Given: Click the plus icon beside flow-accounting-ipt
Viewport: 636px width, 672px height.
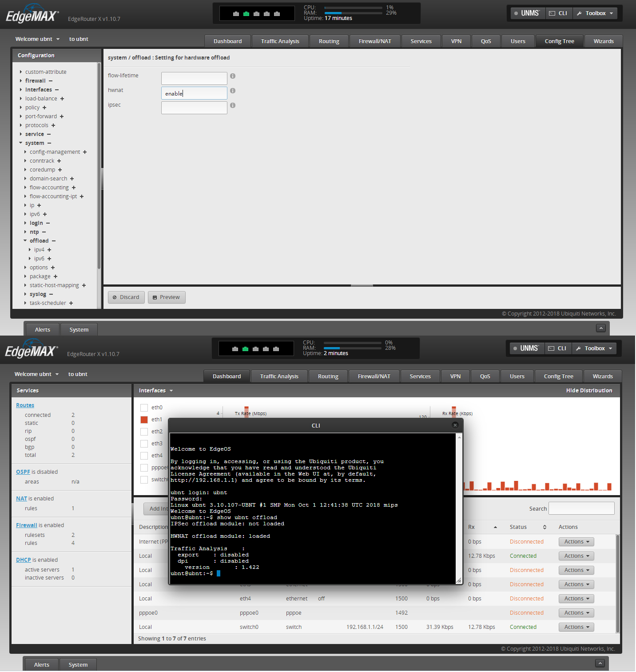Looking at the screenshot, I should (82, 196).
